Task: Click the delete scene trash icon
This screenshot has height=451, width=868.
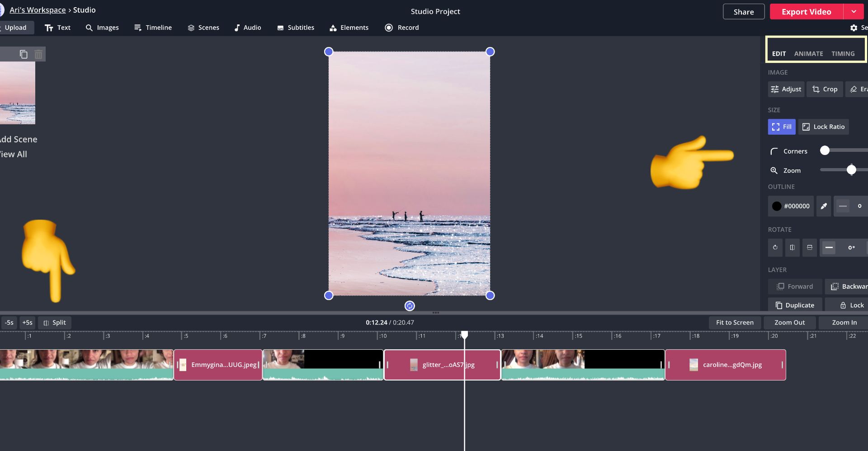Action: pos(38,54)
